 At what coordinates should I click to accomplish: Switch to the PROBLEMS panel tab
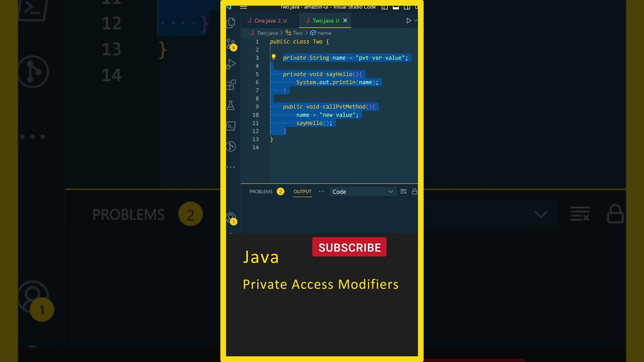click(261, 192)
